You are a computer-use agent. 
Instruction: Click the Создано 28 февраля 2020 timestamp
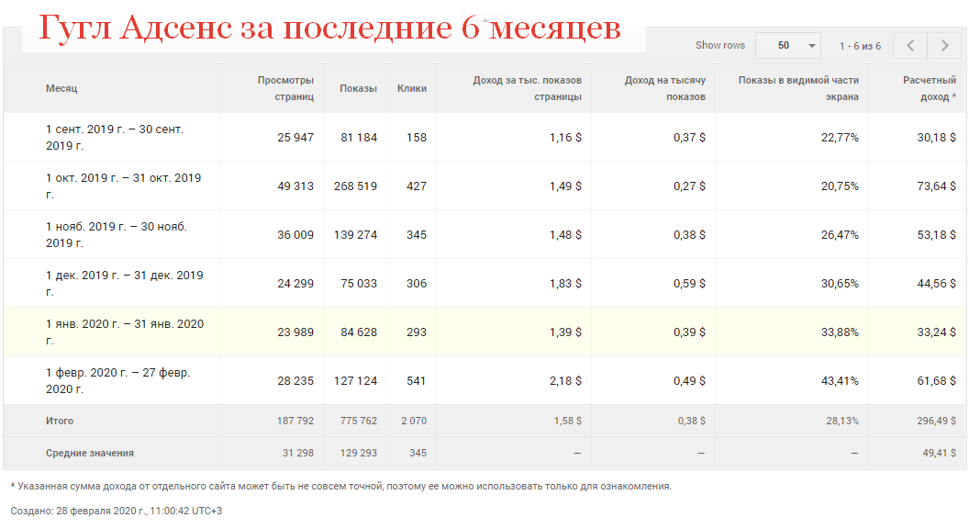(x=117, y=511)
